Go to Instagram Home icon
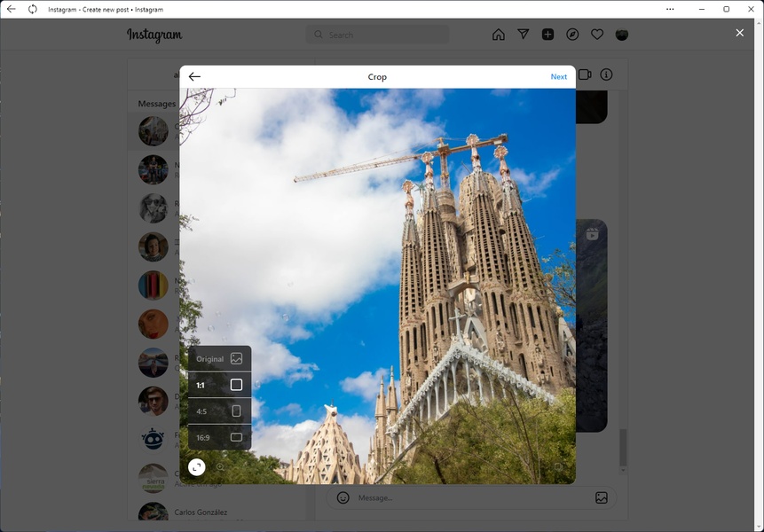 (499, 35)
